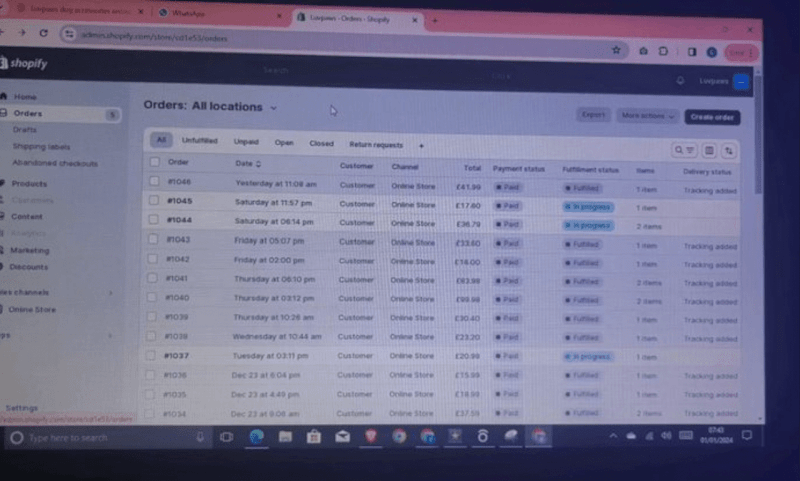Open Shipping labels in sidebar
Screen dimensions: 800x481
[41, 146]
